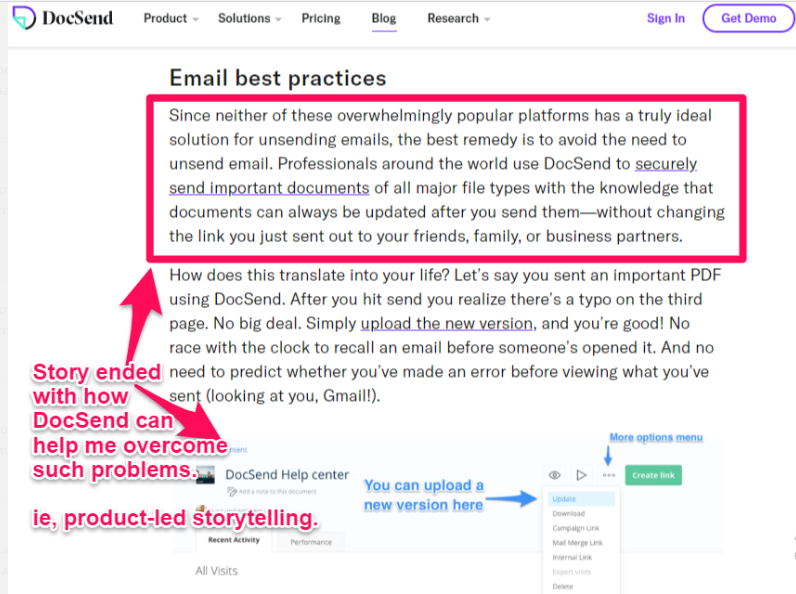796x594 pixels.
Task: Expand the Solutions dropdown menu
Action: 249,18
